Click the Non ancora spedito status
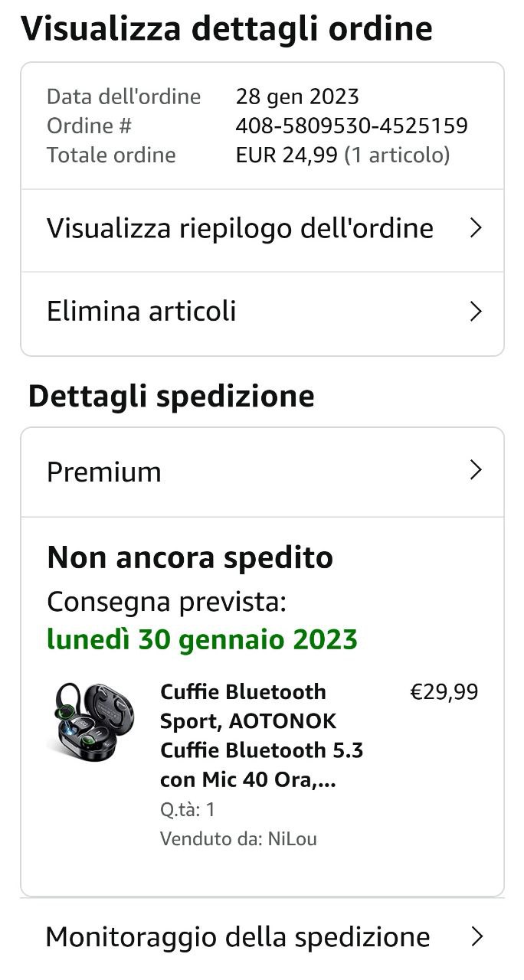Image resolution: width=524 pixels, height=980 pixels. 190,558
